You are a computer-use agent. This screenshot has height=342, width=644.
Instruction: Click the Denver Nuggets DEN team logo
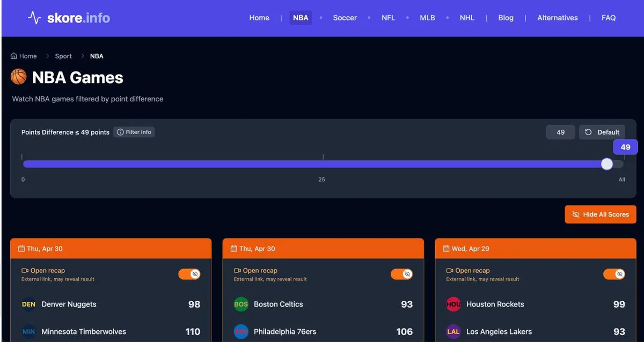[x=29, y=304]
